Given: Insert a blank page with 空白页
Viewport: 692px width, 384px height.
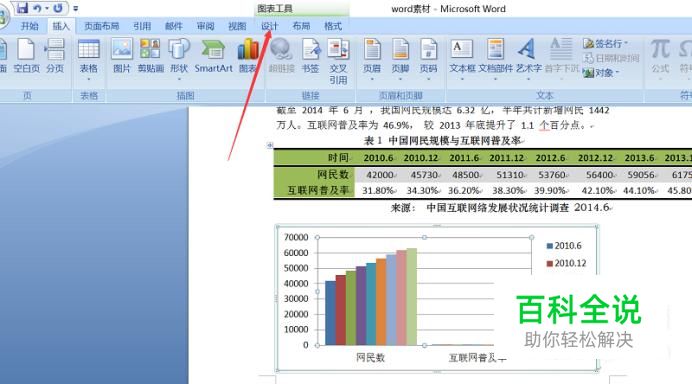Looking at the screenshot, I should point(26,56).
